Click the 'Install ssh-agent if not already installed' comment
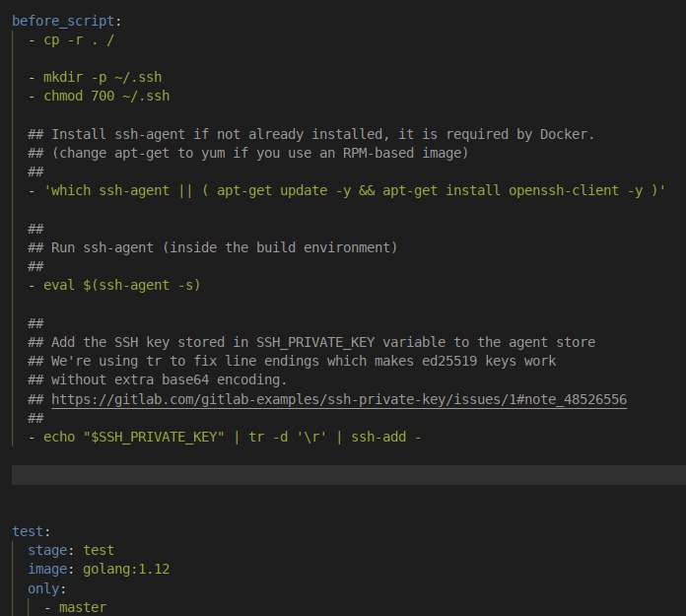The width and height of the screenshot is (686, 616). pyautogui.click(x=311, y=134)
